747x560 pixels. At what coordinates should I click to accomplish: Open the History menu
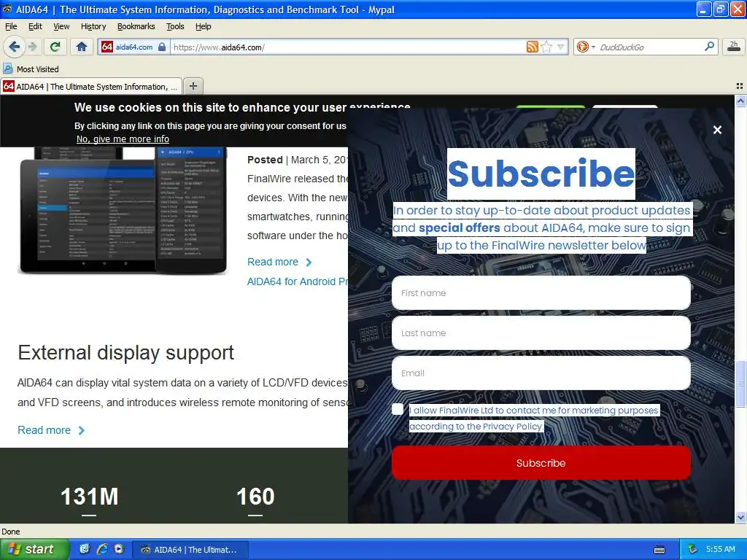tap(93, 26)
